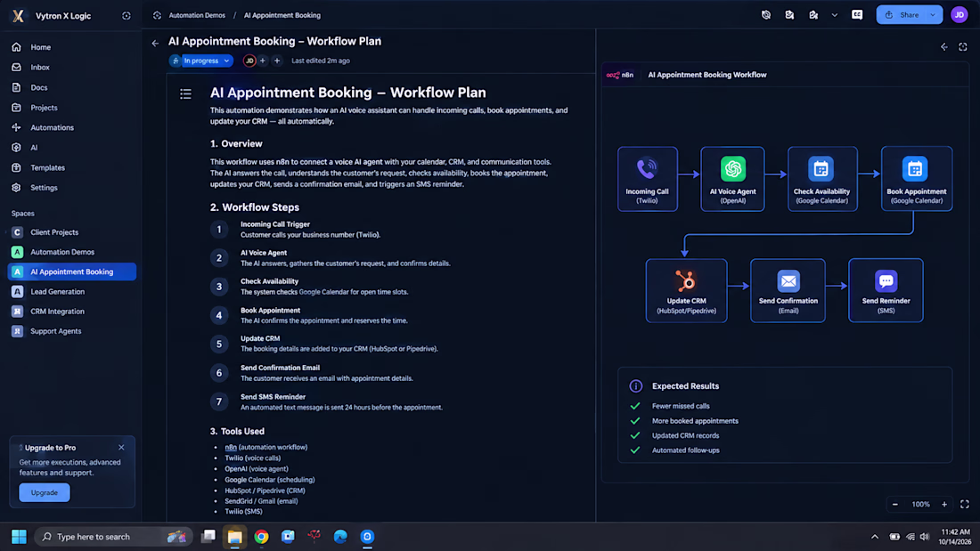This screenshot has width=980, height=551.
Task: Click the Settings gear icon in sidebar
Action: coord(16,188)
